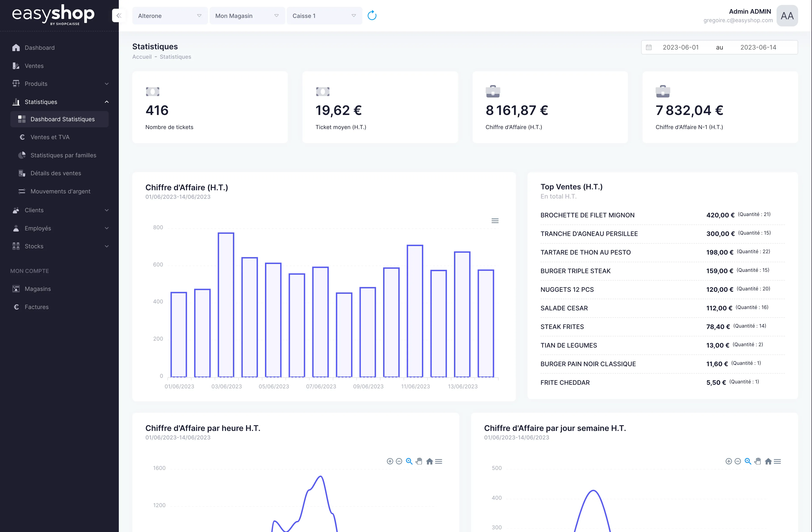Click the refresh icon beside Caisse 1

(x=372, y=16)
